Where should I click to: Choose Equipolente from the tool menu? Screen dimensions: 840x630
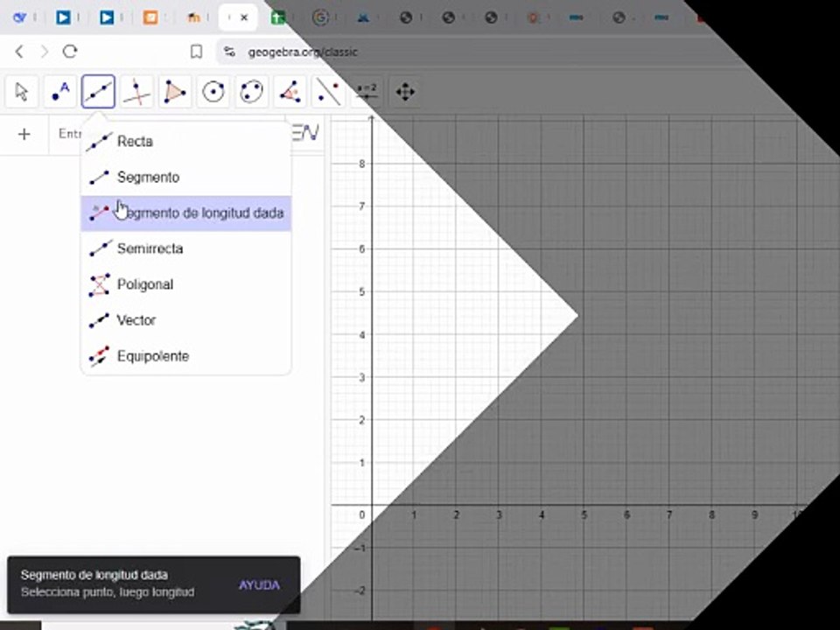pos(185,356)
